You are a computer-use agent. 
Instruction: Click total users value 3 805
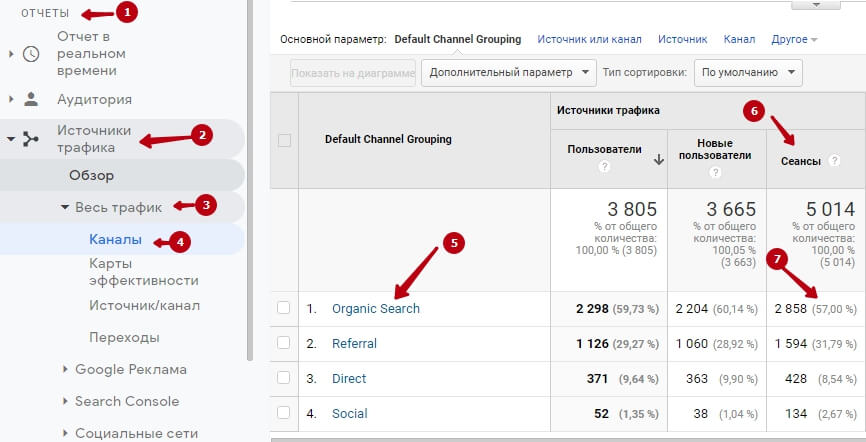632,209
